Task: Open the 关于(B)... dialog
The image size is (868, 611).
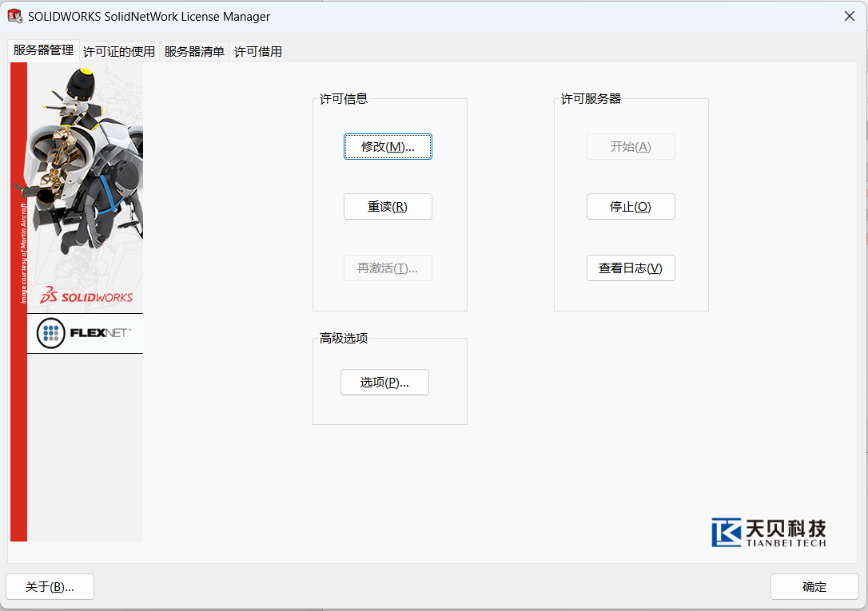Action: pyautogui.click(x=50, y=587)
